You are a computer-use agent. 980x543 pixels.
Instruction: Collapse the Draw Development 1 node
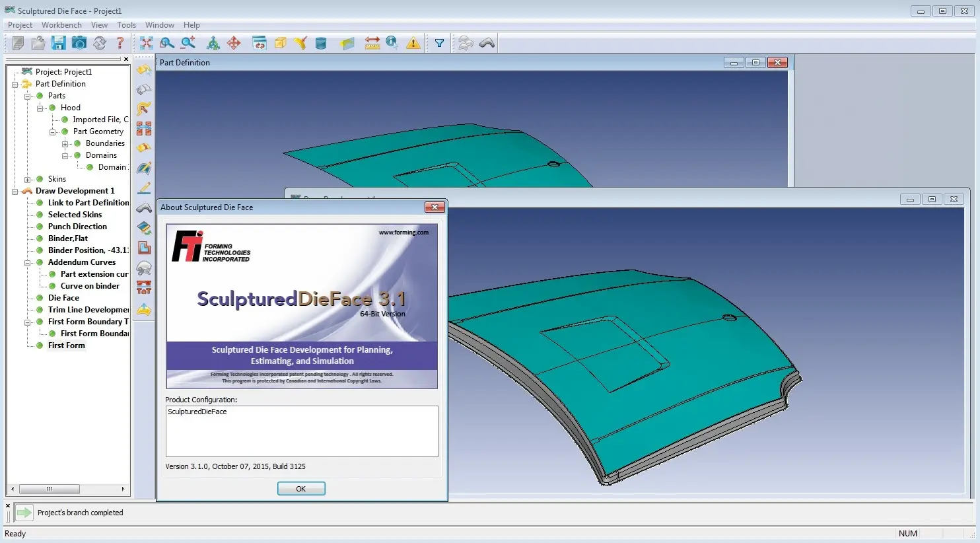coord(15,192)
